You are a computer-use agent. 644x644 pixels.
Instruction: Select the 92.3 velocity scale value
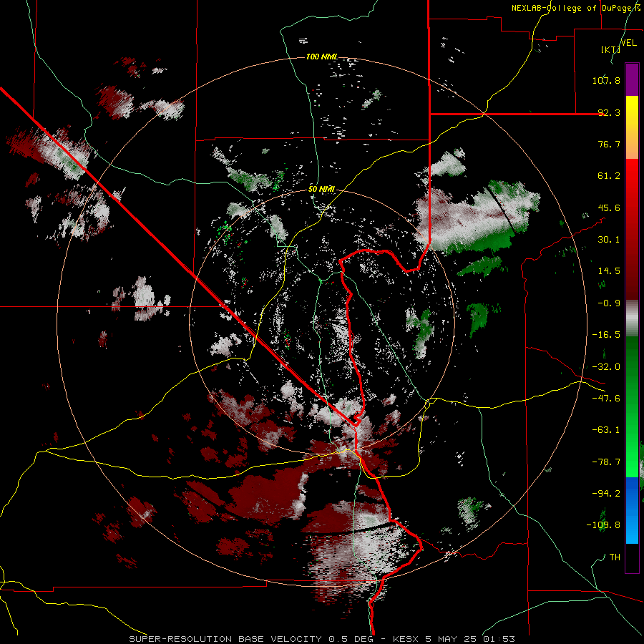(609, 112)
